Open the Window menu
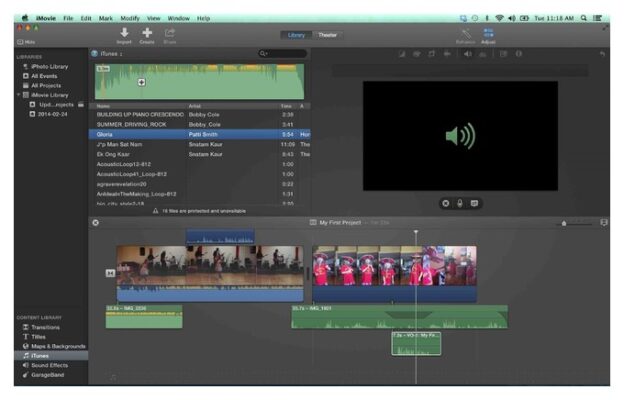624x400 pixels. pos(178,18)
